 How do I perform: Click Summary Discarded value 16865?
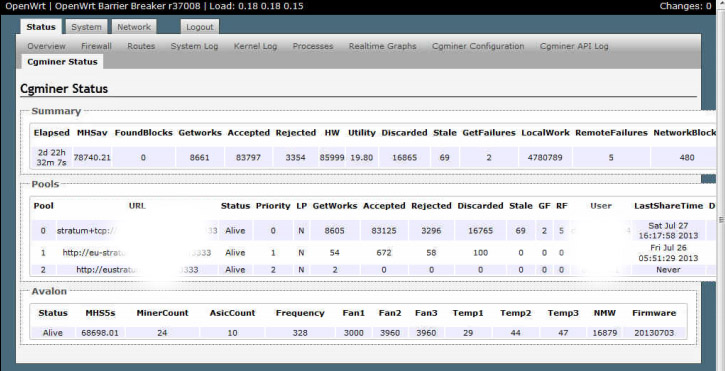point(404,157)
